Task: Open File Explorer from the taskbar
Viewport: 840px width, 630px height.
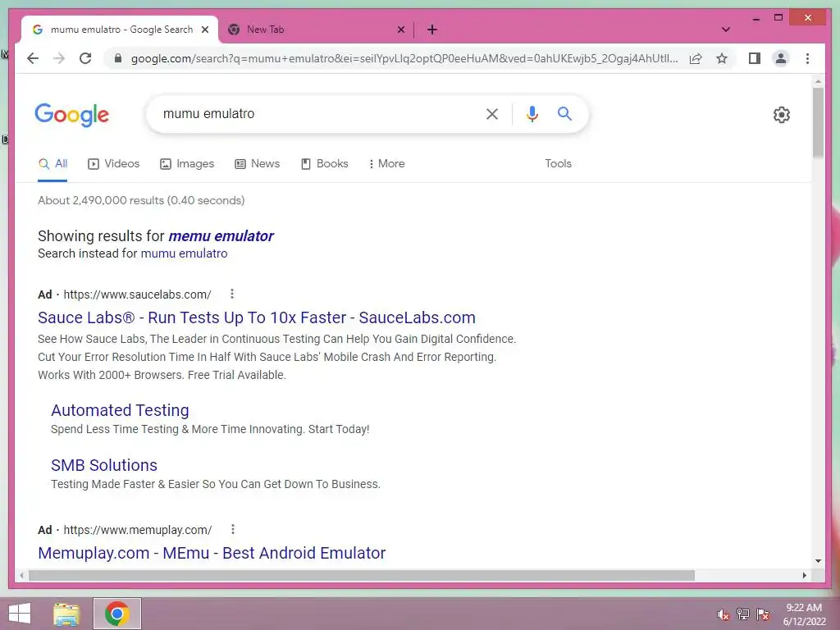Action: (66, 614)
